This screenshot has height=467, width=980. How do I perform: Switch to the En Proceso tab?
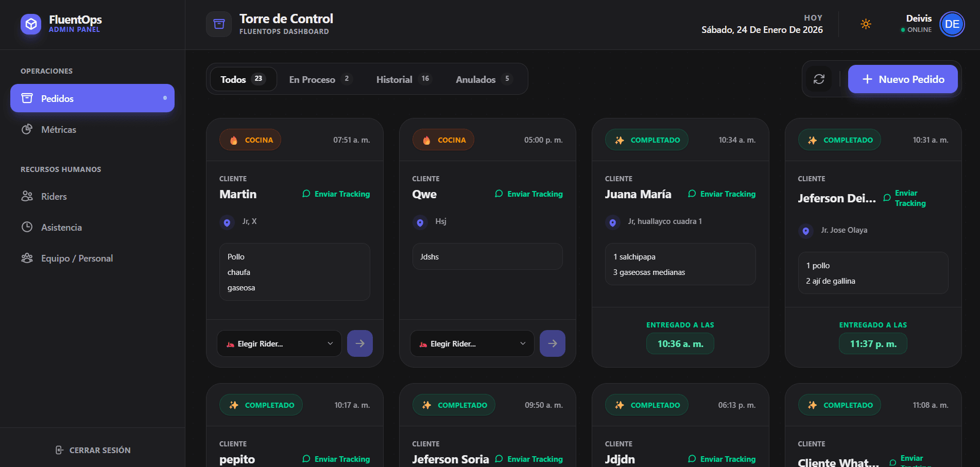(x=319, y=79)
